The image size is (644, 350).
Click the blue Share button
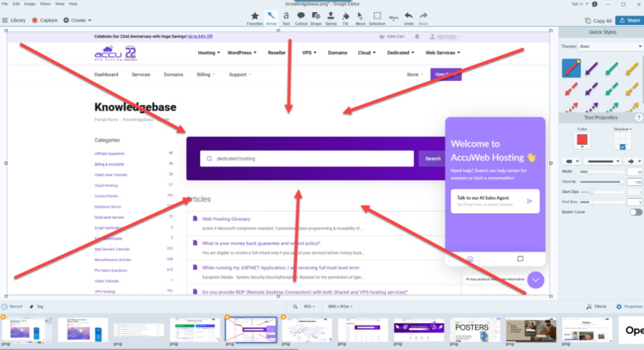[629, 20]
